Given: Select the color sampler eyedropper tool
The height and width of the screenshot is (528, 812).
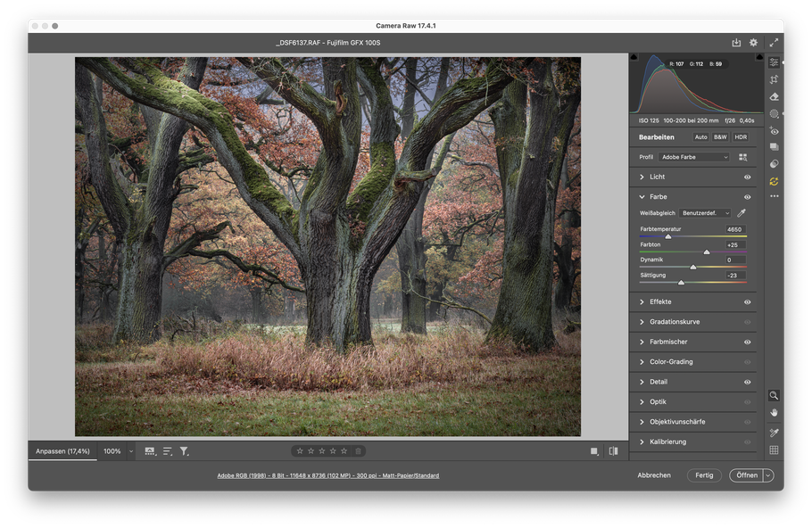Looking at the screenshot, I should 774,433.
